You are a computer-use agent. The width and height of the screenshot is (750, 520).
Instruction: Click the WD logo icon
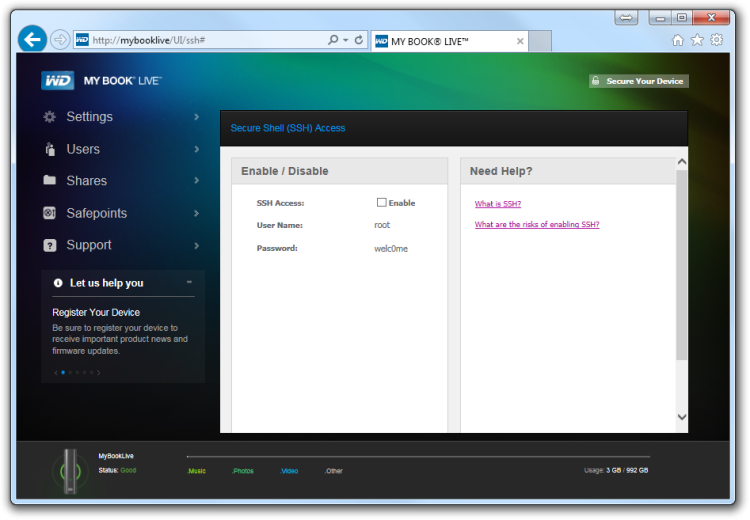coord(57,80)
